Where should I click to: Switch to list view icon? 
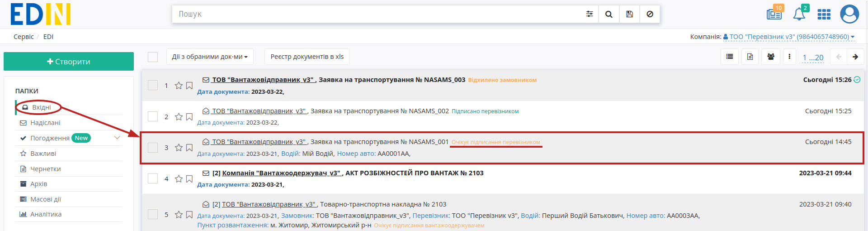point(730,57)
